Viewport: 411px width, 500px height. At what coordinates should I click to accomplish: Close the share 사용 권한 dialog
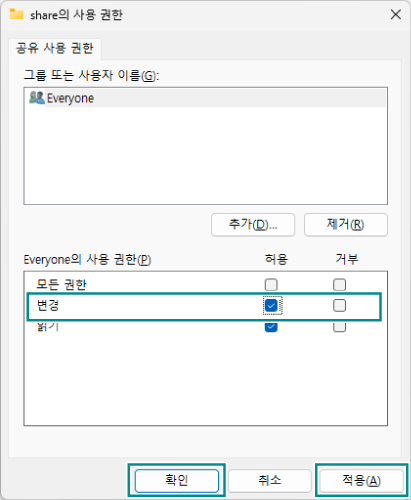[396, 14]
